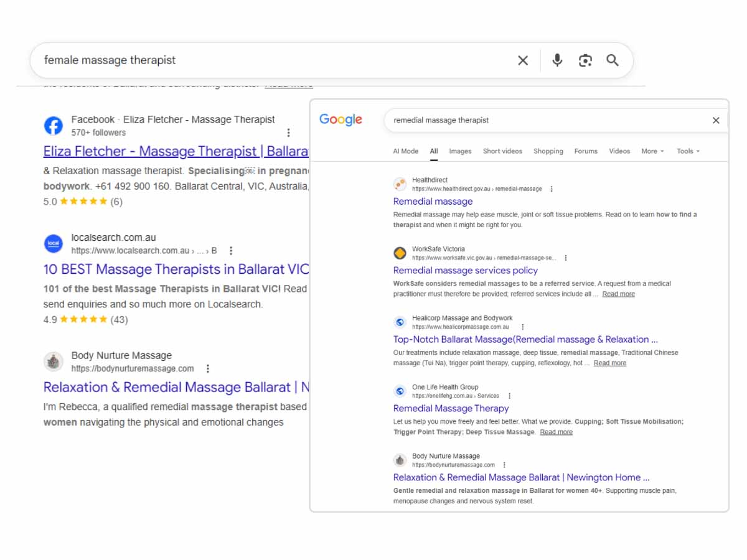
Task: Open options menu for Body Nurture Massage front result
Action: coord(504,465)
